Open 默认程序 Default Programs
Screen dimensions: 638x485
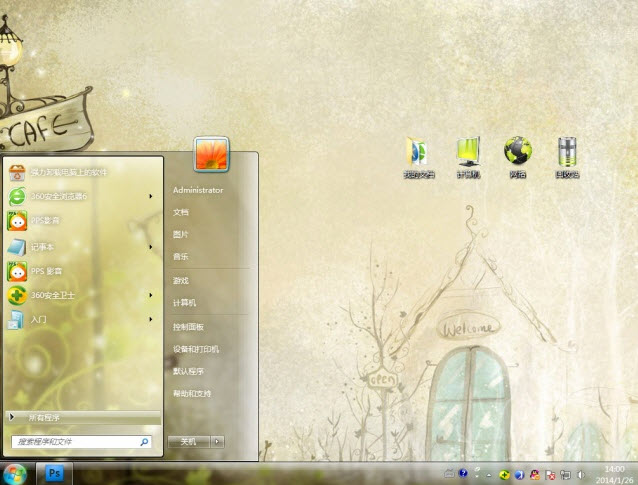coord(188,371)
